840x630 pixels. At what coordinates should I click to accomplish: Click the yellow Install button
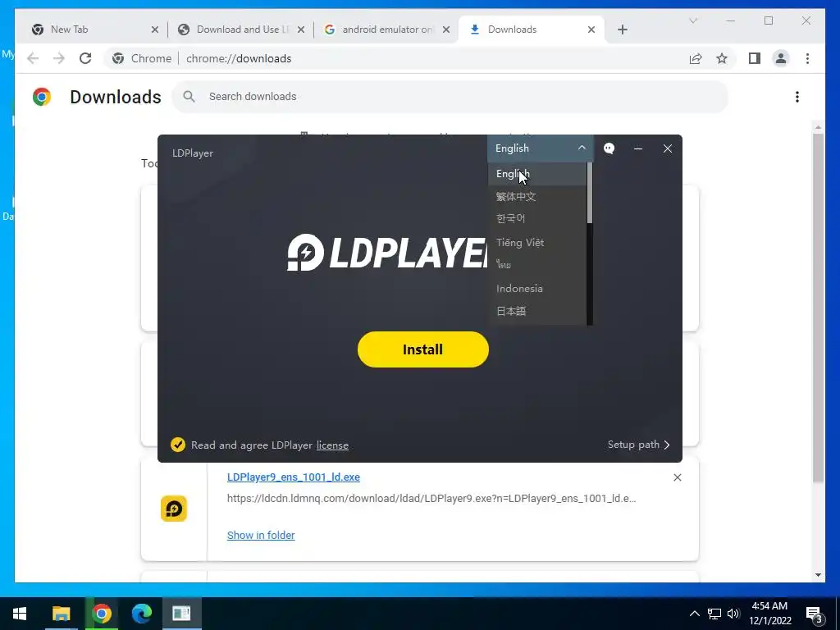[x=422, y=349]
